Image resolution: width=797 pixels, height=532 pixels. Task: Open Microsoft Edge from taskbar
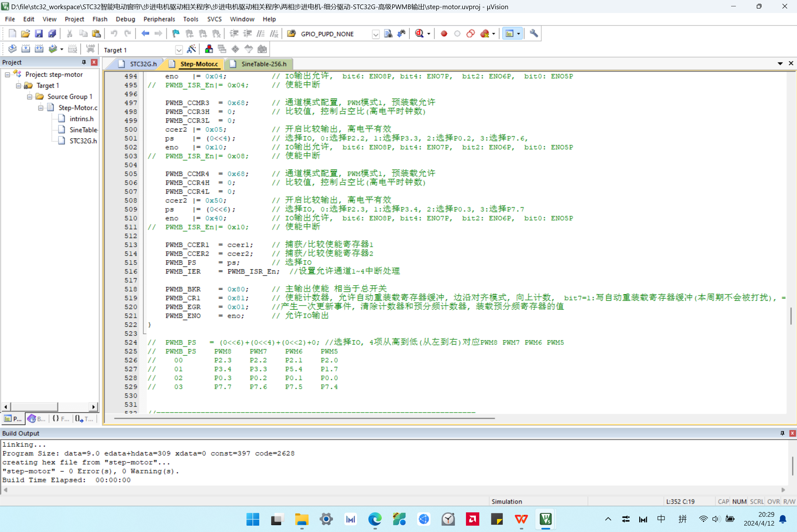click(375, 519)
